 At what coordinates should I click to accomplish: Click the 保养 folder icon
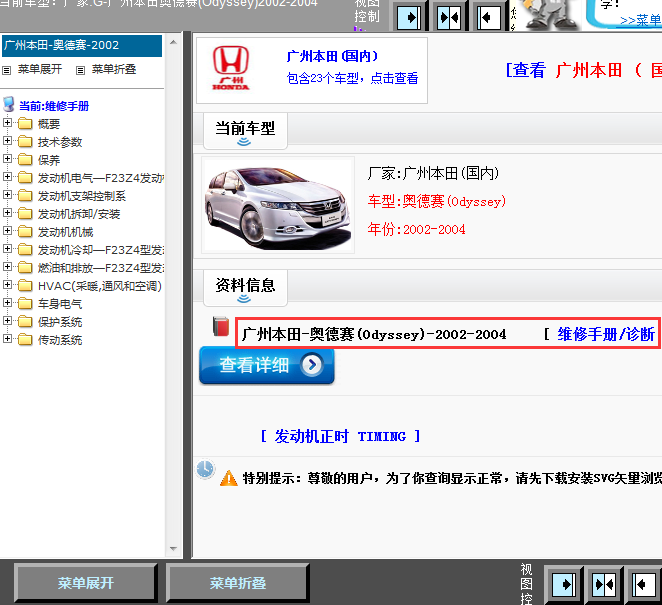pyautogui.click(x=25, y=160)
